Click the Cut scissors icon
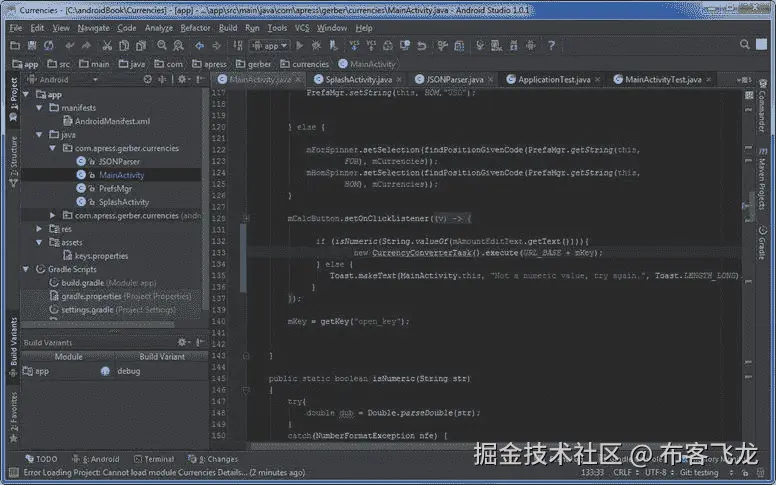 click(x=107, y=46)
